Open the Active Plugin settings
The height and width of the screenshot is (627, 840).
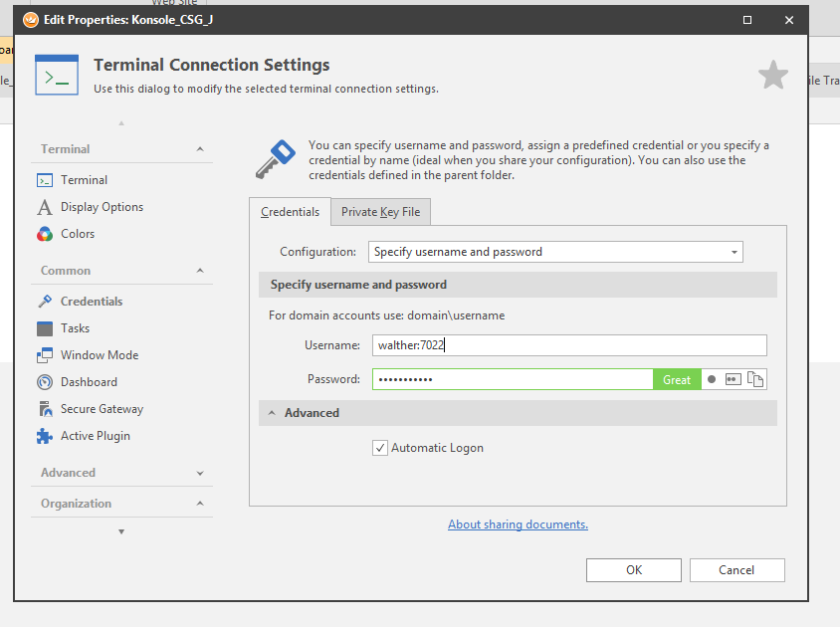tap(95, 436)
